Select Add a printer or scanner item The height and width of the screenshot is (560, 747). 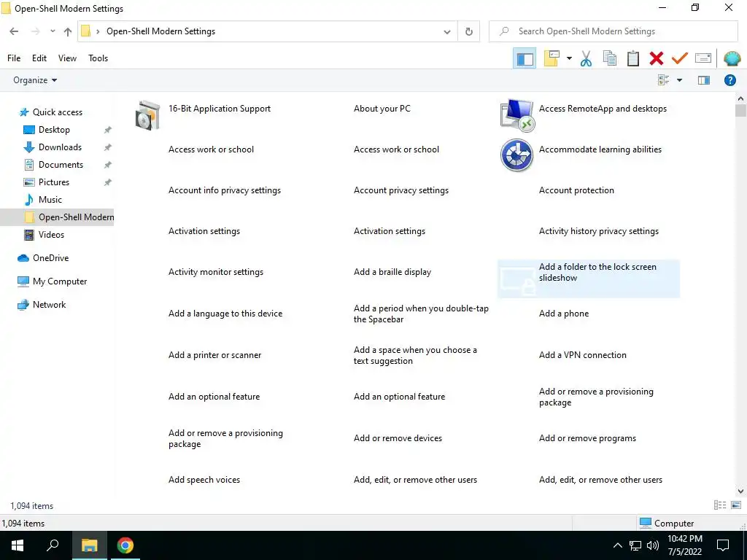214,355
